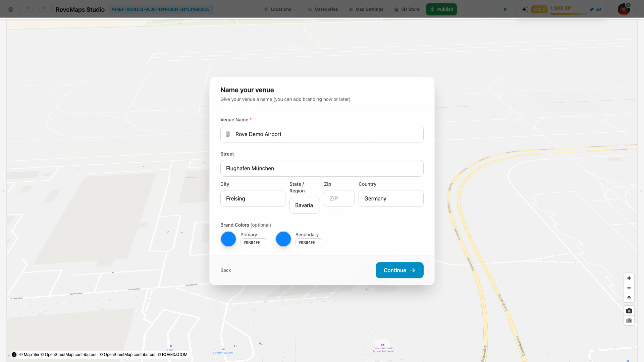Click the green status indicator dot
Screen dimensions: 644x362
point(505,9)
